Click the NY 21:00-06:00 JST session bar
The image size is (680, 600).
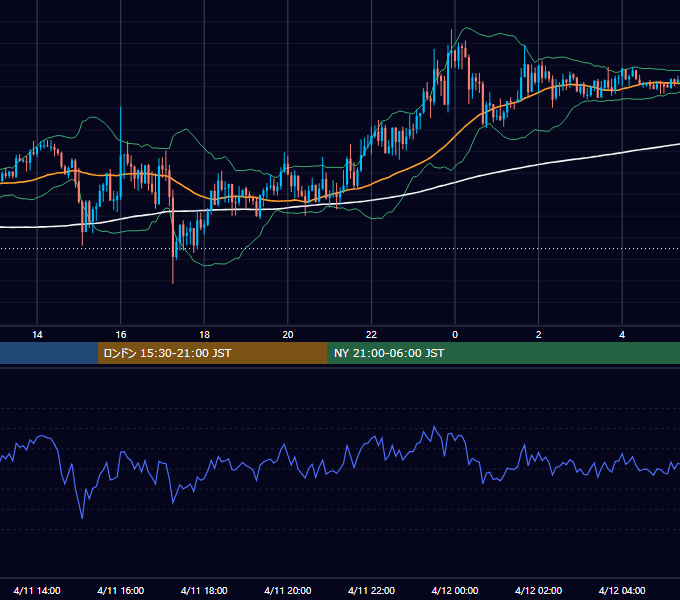tap(503, 353)
